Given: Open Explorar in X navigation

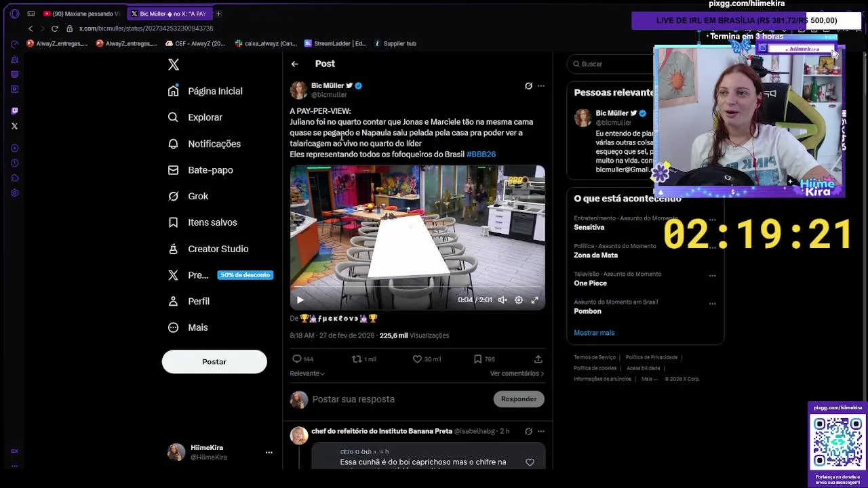Looking at the screenshot, I should click(197, 117).
